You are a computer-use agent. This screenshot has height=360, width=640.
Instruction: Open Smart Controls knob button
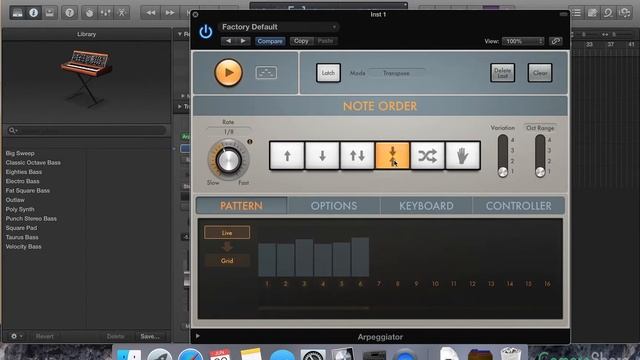89,13
